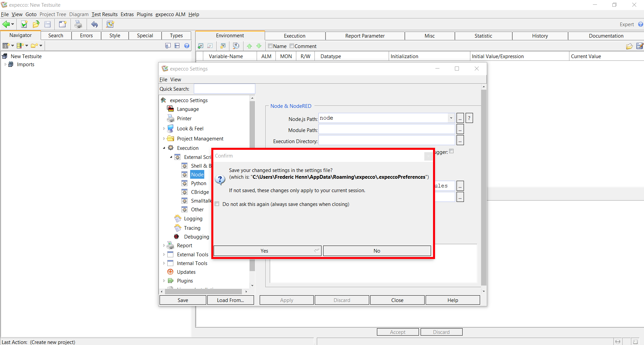Image resolution: width=644 pixels, height=345 pixels.
Task: Click the Quick Search input field
Action: [x=224, y=89]
